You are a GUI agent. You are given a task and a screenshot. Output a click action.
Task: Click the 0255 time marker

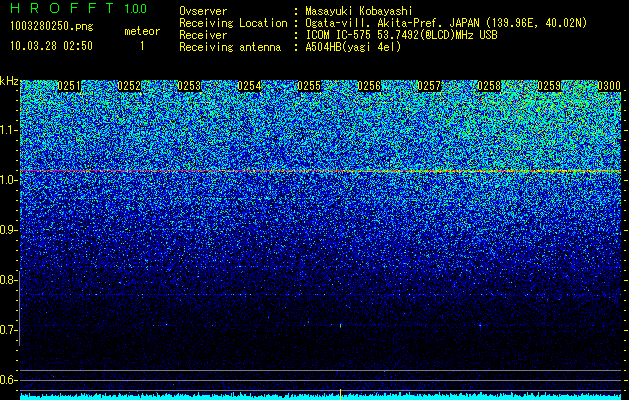[309, 86]
